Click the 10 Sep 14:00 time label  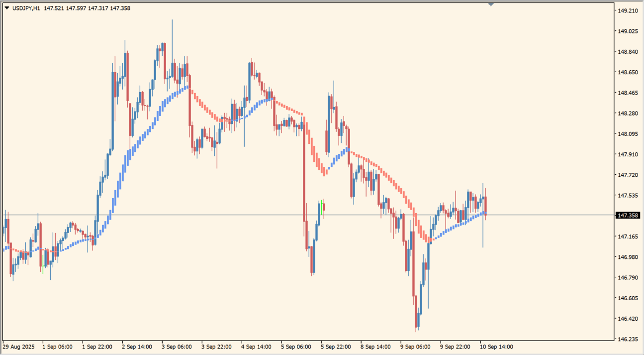pyautogui.click(x=496, y=347)
